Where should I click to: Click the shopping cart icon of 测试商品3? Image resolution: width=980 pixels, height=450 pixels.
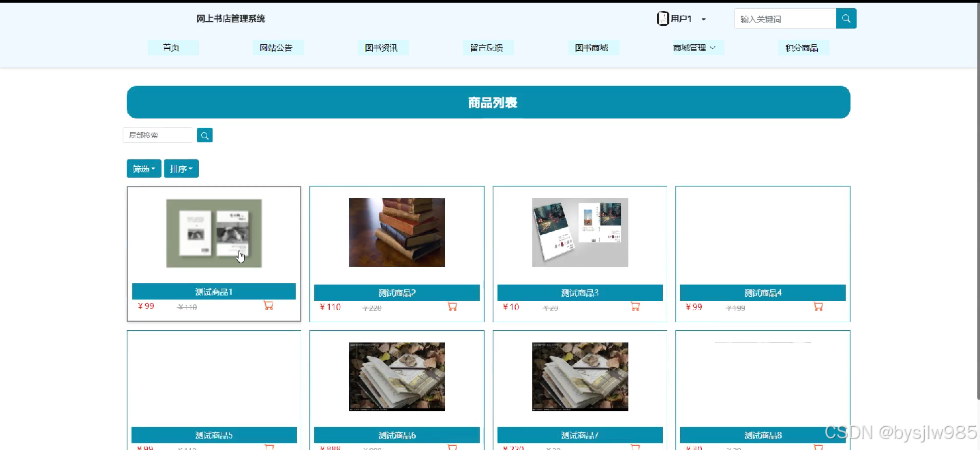pos(635,306)
